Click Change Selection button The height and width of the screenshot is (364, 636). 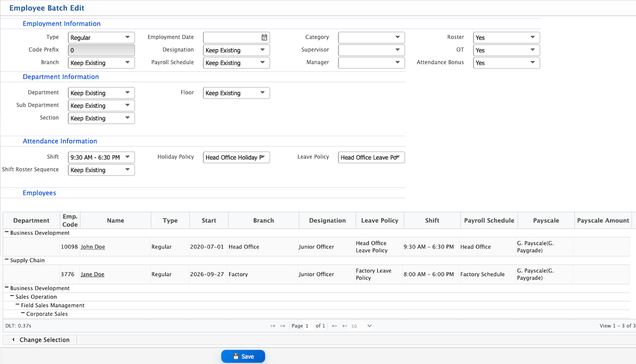click(40, 340)
